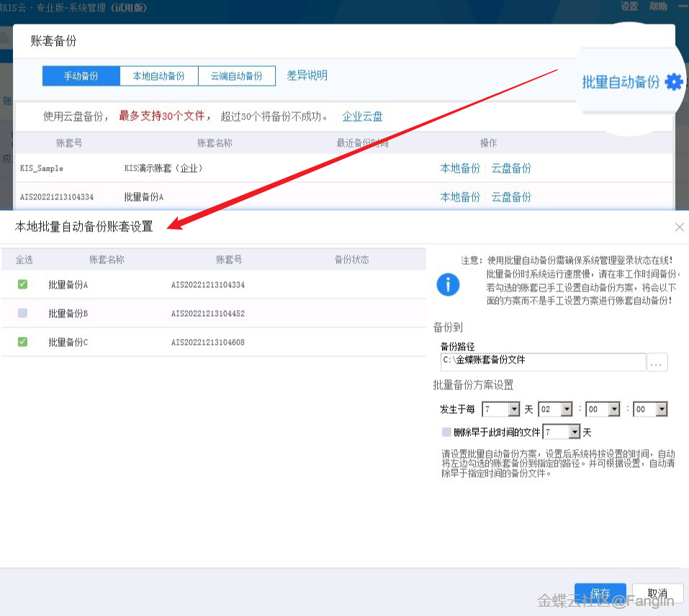Switch to 云端自动备份 tab
Screen dimensions: 689x616
(x=236, y=76)
